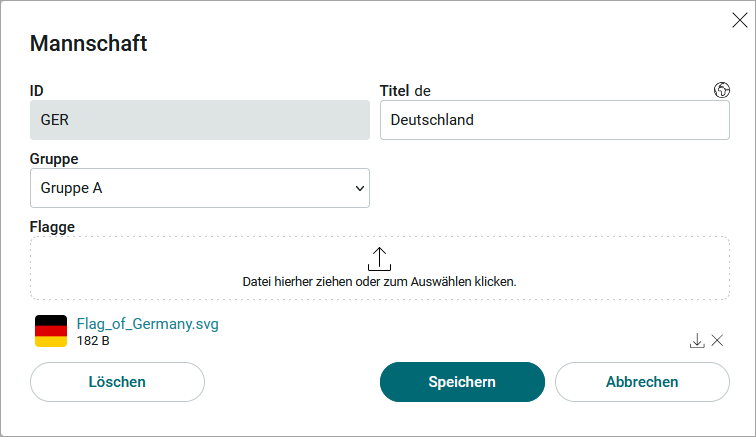Click the 'Datei hierher ziehen' upload text
756x437 pixels.
379,282
